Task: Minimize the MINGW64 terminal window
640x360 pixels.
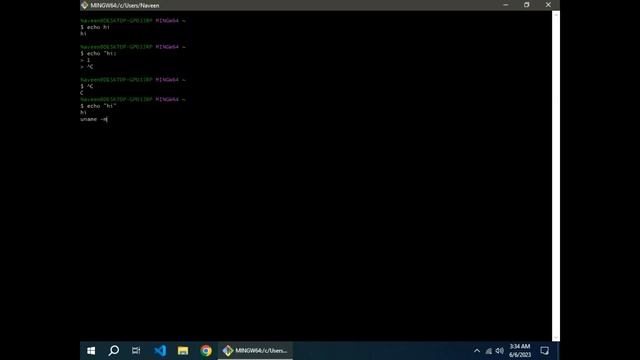Action: 506,5
